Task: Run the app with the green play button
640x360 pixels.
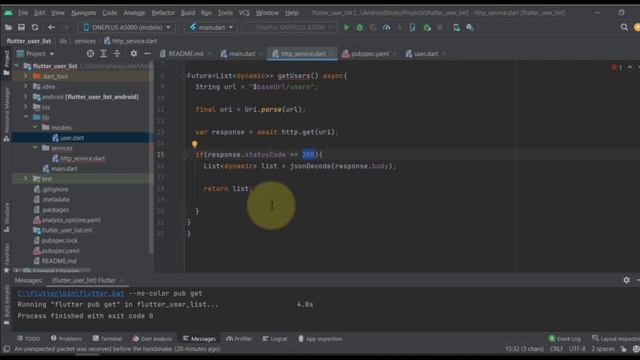Action: 347,27
